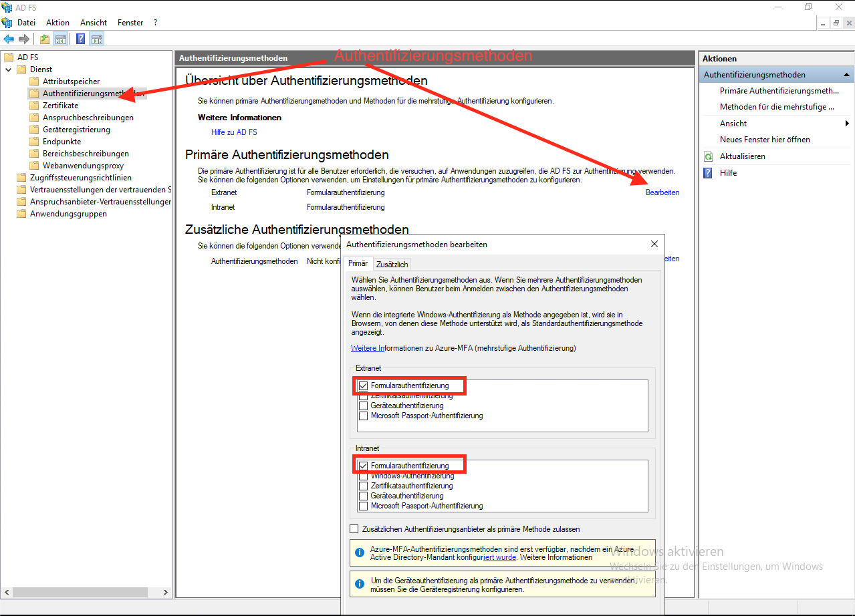855x616 pixels.
Task: Open Weitere Informationen zu Azure-MFA link
Action: [463, 348]
